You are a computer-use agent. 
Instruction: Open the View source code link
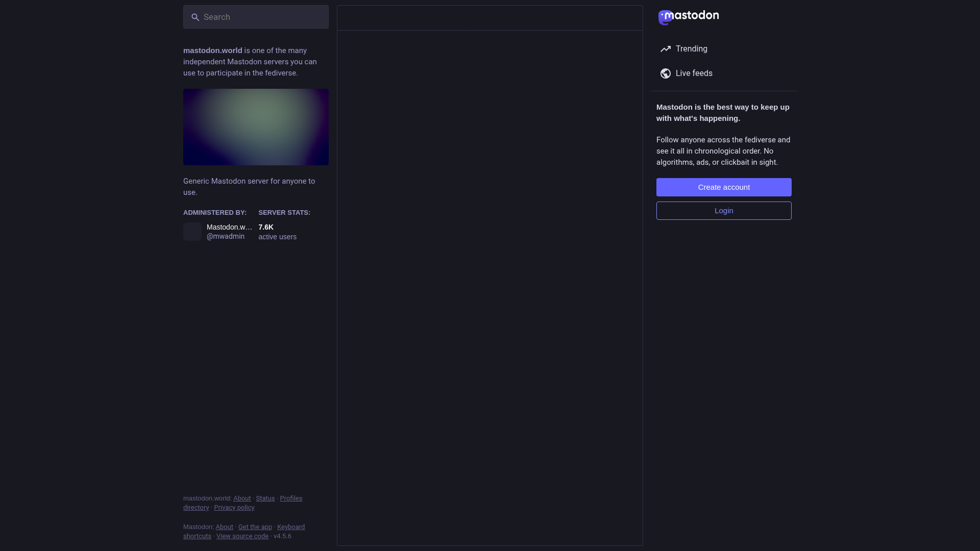242,536
